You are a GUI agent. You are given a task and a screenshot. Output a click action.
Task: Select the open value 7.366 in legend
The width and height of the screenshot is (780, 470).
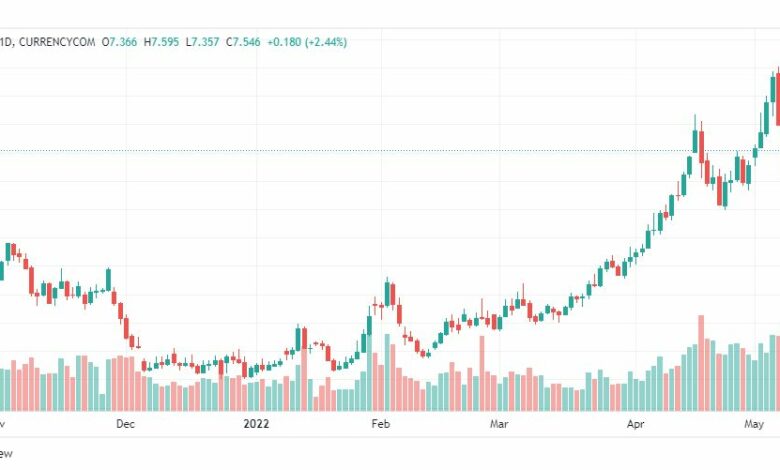(x=123, y=42)
